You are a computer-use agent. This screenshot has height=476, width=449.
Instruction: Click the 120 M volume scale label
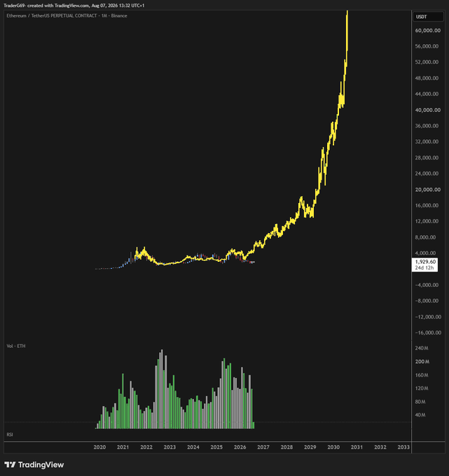coord(422,388)
